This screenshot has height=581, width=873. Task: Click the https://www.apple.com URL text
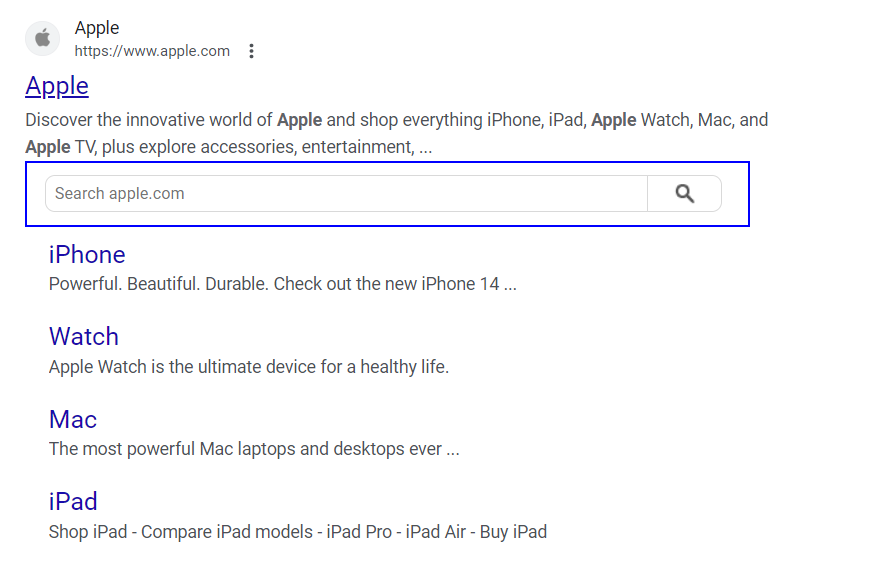pyautogui.click(x=152, y=51)
